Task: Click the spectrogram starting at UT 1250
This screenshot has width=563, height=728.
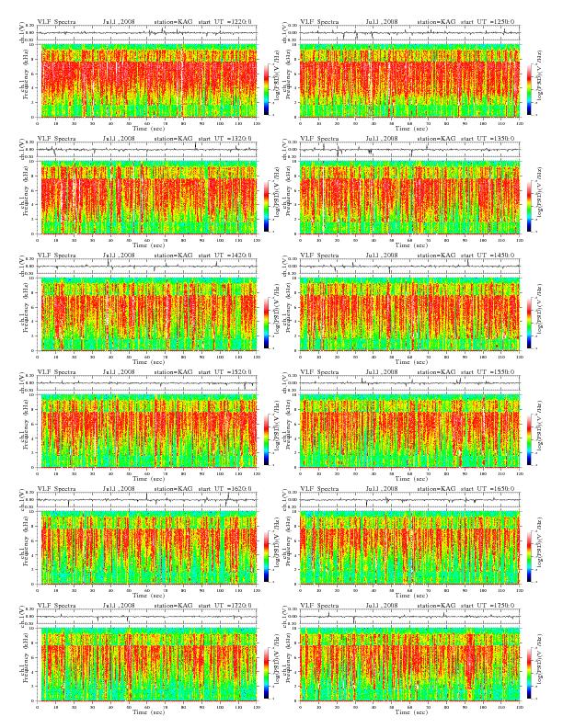Action: tap(409, 81)
